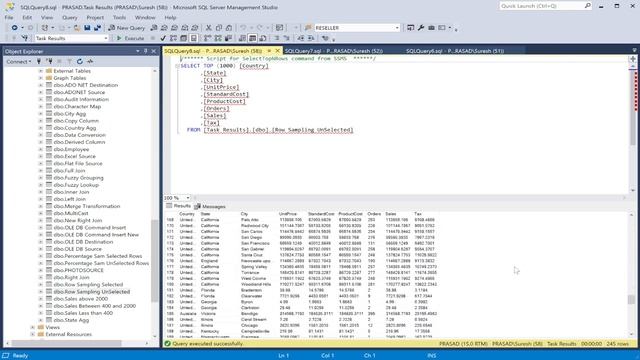Open the Connect dropdown in Object Explorer
The image size is (640, 360).
click(18, 61)
